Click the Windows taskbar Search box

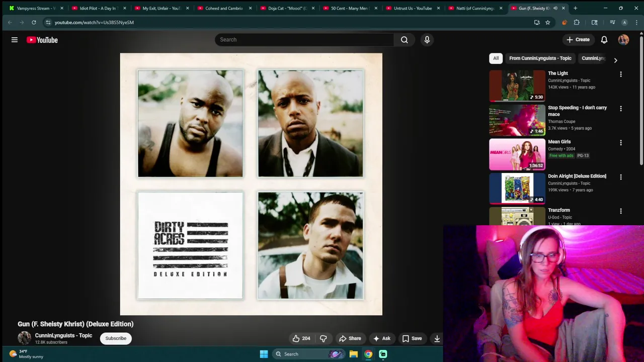(308, 354)
